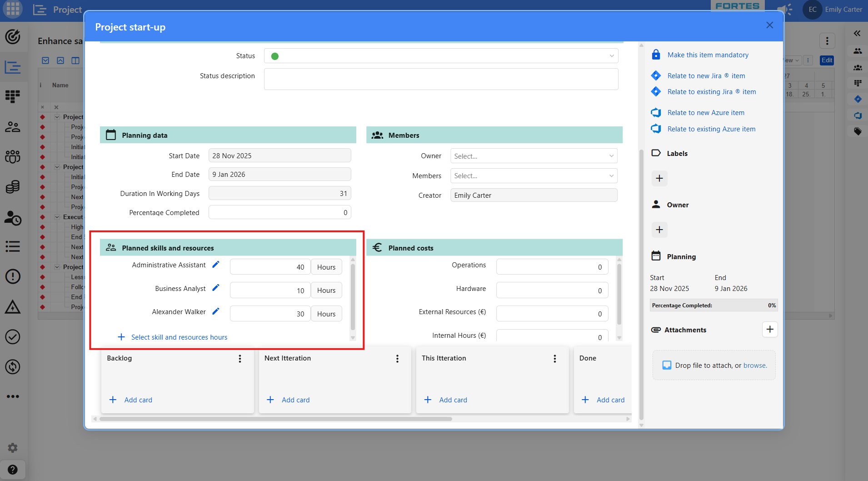Add an attachment using the plus button

point(770,330)
